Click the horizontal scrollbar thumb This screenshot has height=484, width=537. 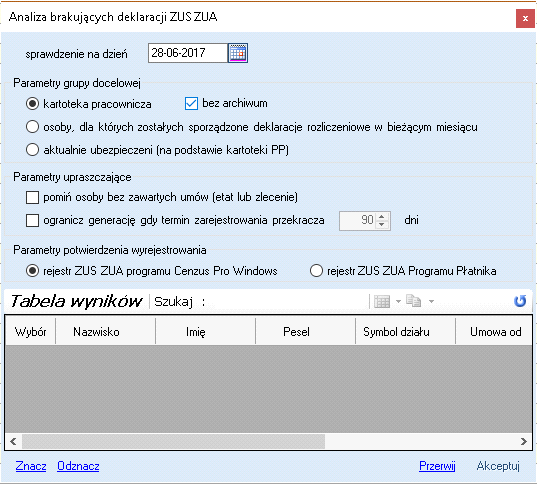pyautogui.click(x=173, y=441)
